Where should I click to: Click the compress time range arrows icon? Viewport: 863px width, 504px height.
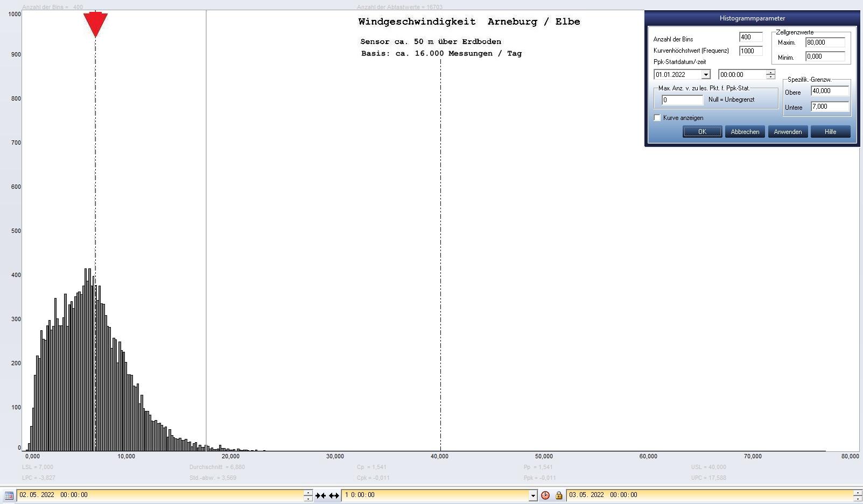[x=320, y=495]
